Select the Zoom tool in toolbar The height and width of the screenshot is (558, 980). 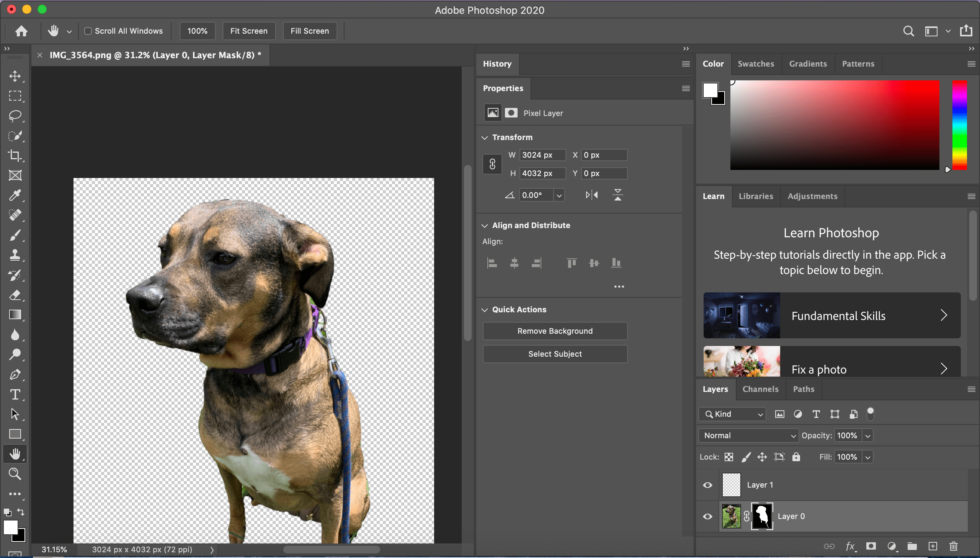coord(15,474)
